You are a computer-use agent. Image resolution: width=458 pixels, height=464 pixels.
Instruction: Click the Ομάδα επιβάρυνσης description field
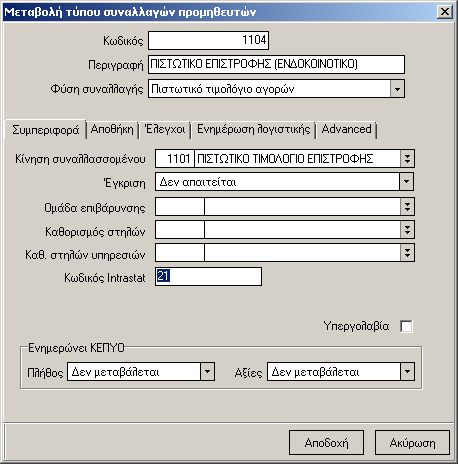point(302,207)
